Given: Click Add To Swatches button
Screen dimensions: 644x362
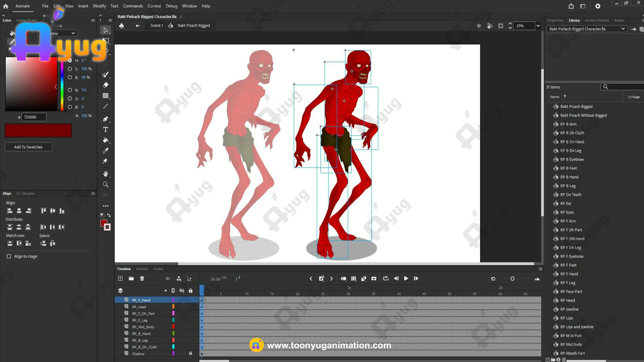Looking at the screenshot, I should click(x=28, y=147).
